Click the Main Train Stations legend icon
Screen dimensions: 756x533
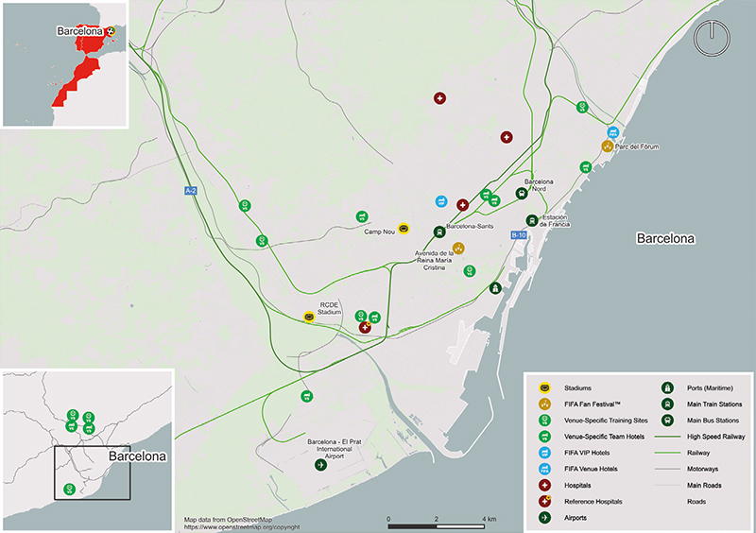point(667,404)
